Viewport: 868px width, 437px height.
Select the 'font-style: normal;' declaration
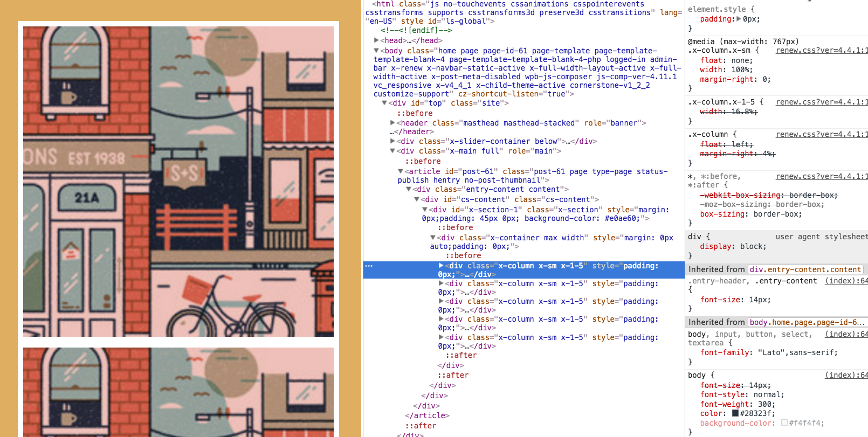[742, 394]
